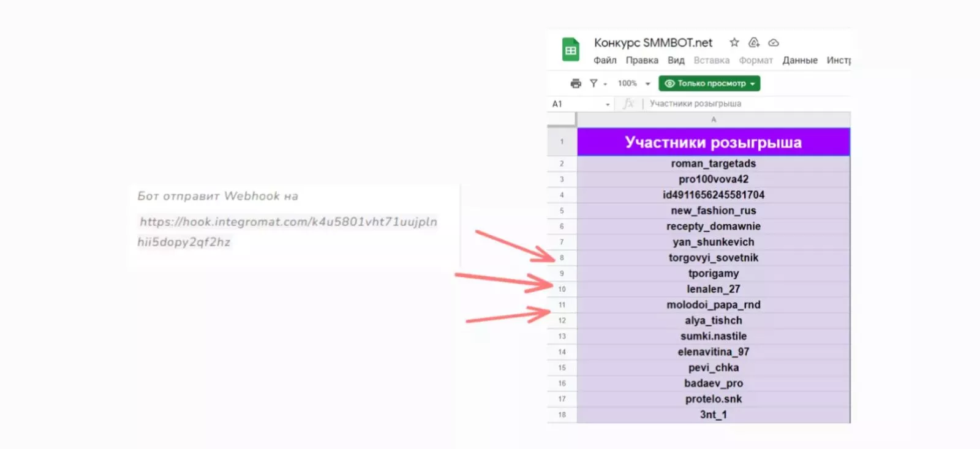Viewport: 980px width, 449px height.
Task: Click the print icon
Action: coord(576,83)
